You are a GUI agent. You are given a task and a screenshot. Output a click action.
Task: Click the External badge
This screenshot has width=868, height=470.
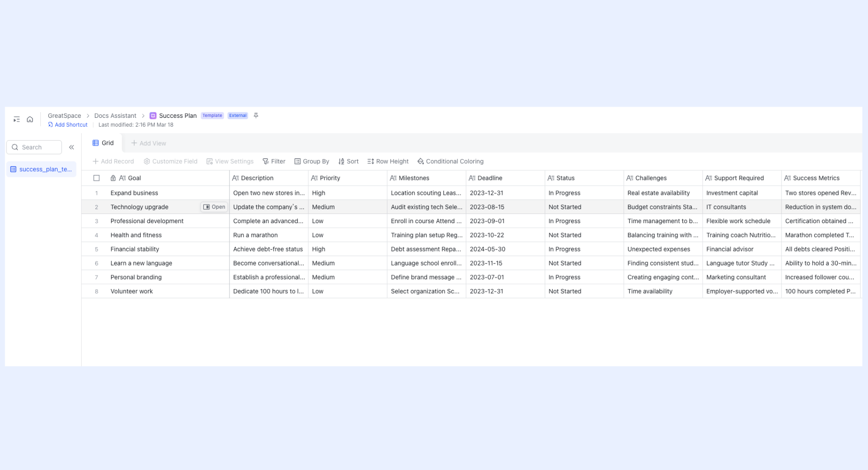238,116
